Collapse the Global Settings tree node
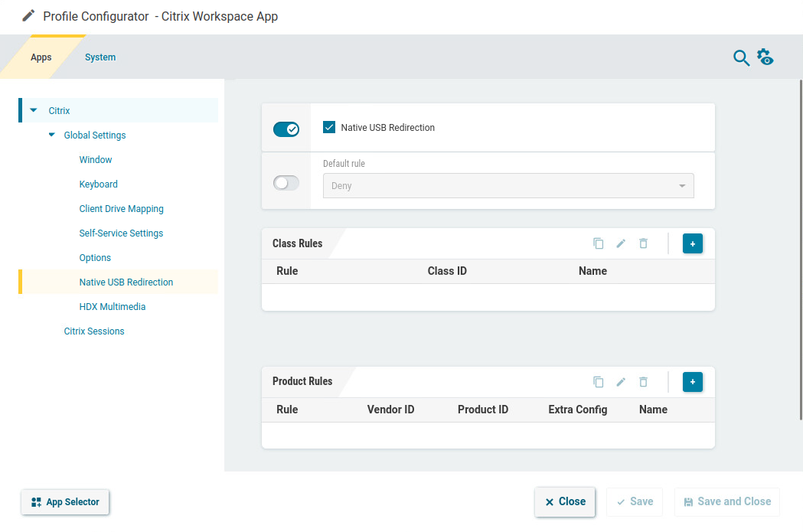 51,135
